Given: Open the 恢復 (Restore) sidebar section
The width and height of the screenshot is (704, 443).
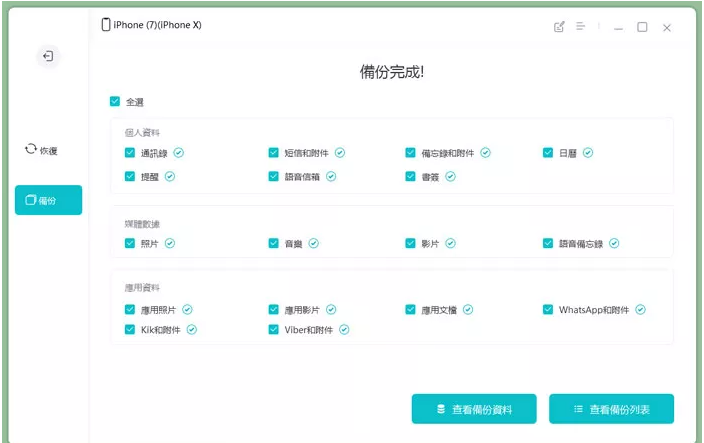Looking at the screenshot, I should (41, 150).
